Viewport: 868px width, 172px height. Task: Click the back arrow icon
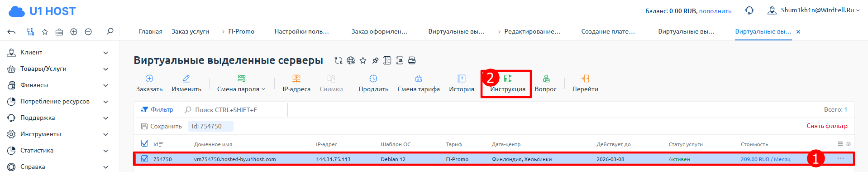click(x=12, y=32)
